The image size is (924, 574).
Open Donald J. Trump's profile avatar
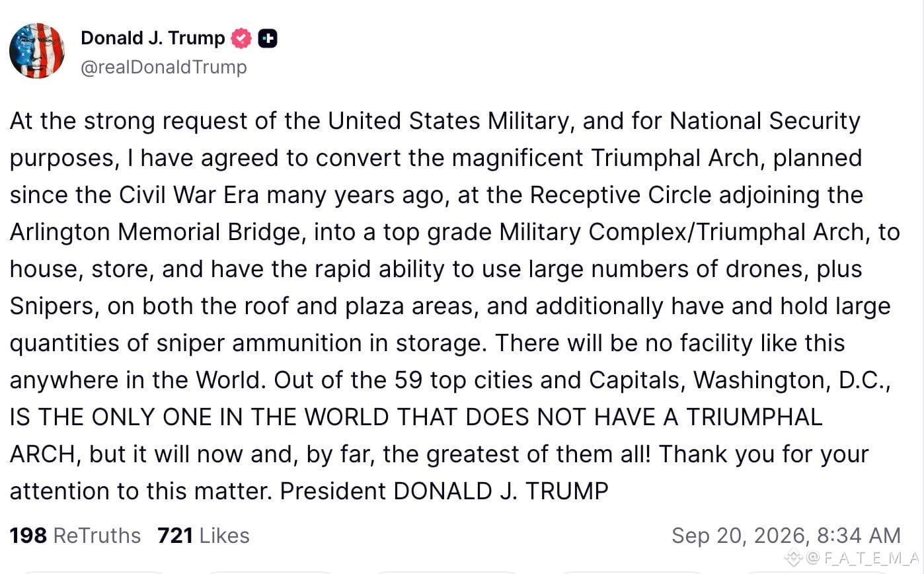[37, 51]
